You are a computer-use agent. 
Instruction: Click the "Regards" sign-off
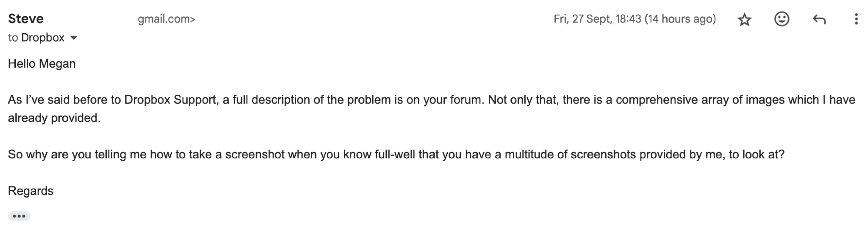click(31, 191)
